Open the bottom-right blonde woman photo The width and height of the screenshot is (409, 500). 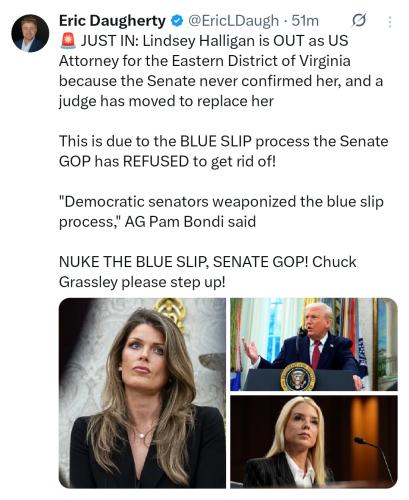click(314, 442)
